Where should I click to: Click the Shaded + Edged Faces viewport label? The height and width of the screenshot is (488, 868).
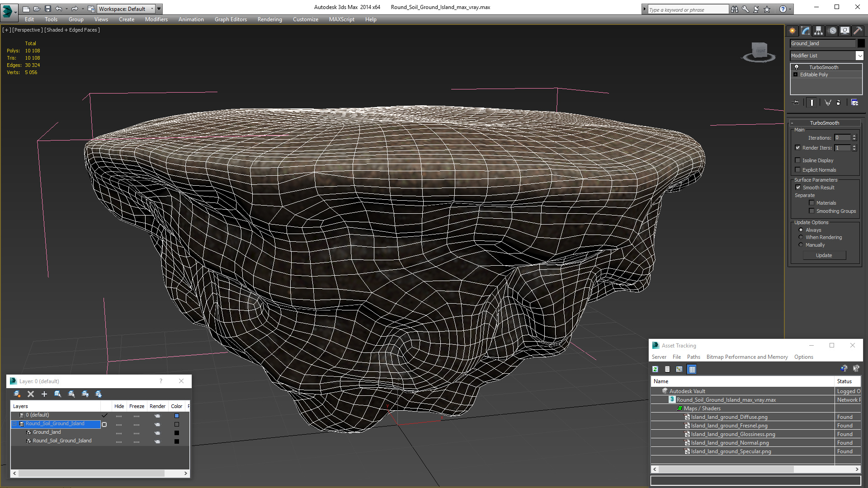click(72, 30)
